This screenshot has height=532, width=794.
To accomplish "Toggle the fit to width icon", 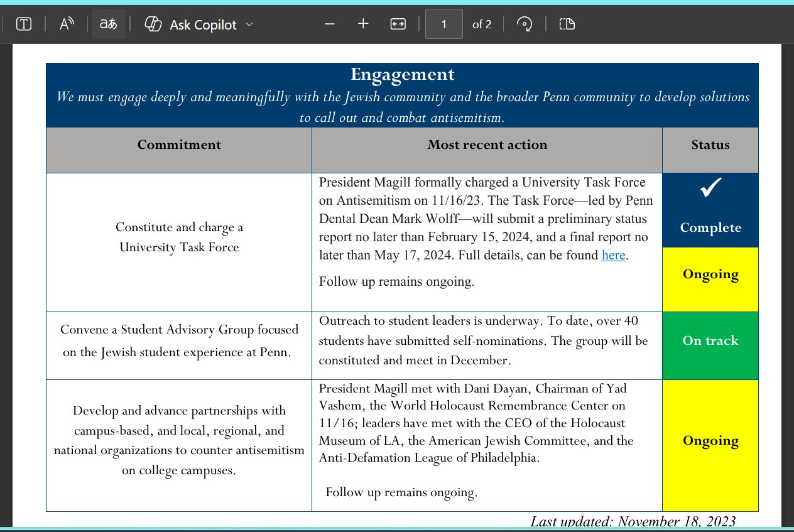I will [398, 24].
